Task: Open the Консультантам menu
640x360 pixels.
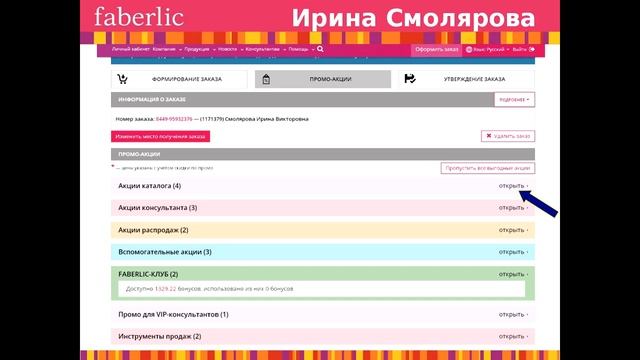Action: 266,49
